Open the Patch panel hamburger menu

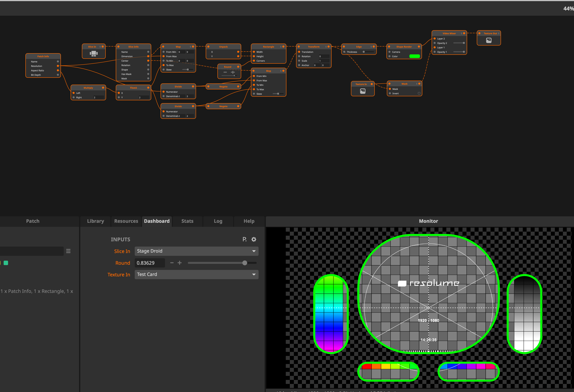coord(68,251)
